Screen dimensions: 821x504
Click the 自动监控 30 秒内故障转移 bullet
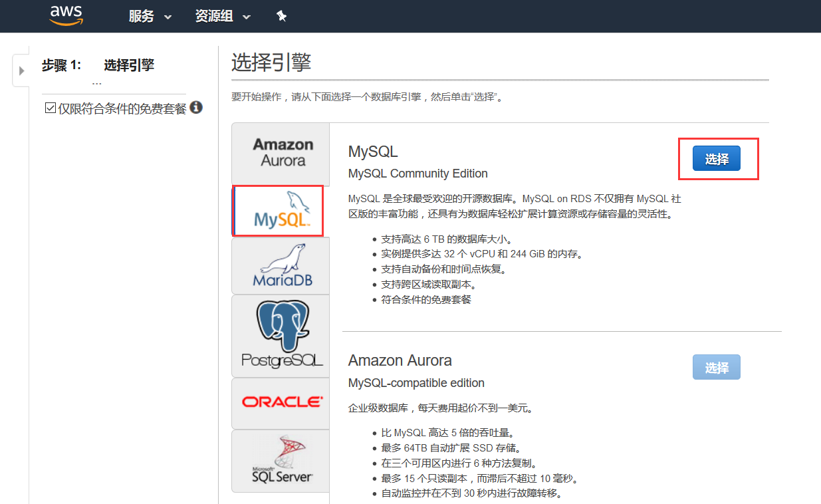[471, 493]
